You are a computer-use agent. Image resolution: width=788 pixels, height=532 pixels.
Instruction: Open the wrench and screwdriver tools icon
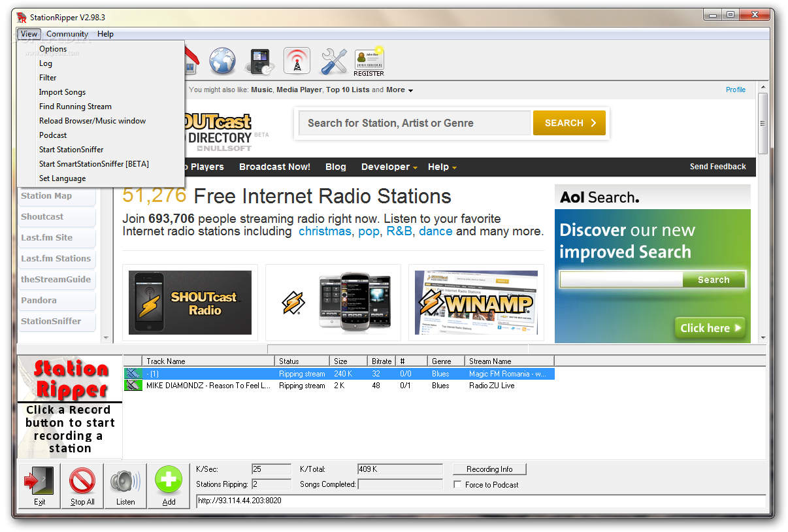coord(333,61)
